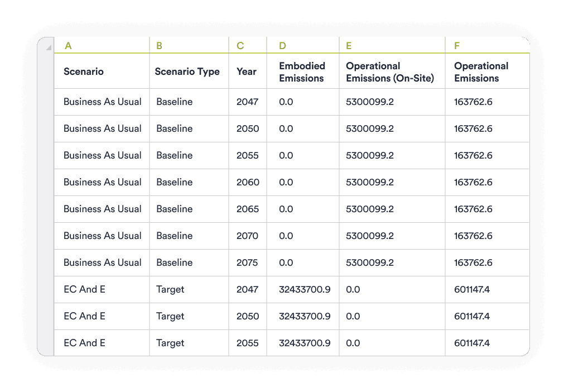588x392 pixels.
Task: Click year 2050 in the Baseline row
Action: click(248, 128)
